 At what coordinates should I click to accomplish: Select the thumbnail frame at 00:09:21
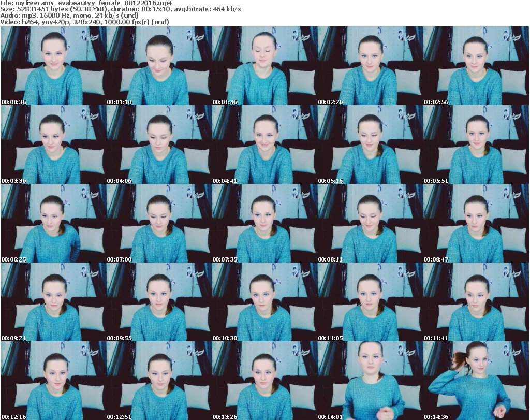point(53,302)
